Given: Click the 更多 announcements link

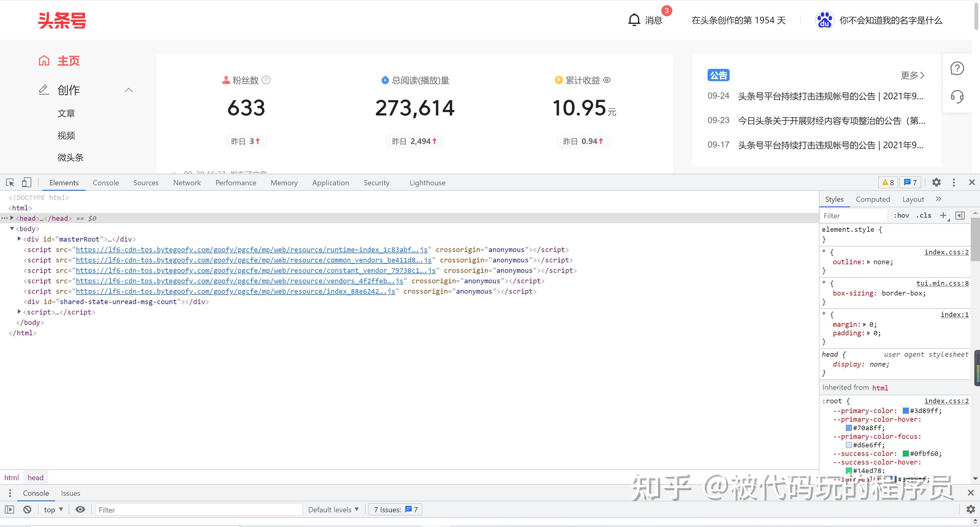Looking at the screenshot, I should coord(912,75).
